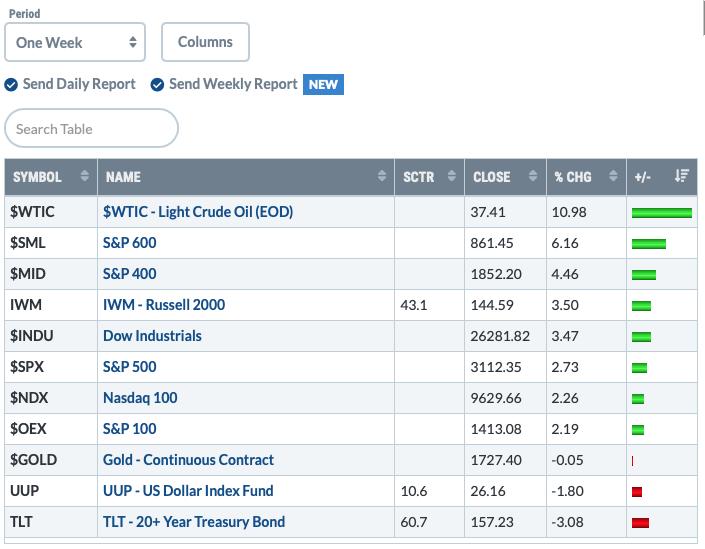Image resolution: width=705 pixels, height=549 pixels.
Task: Click the close value 26281.82
Action: point(500,336)
